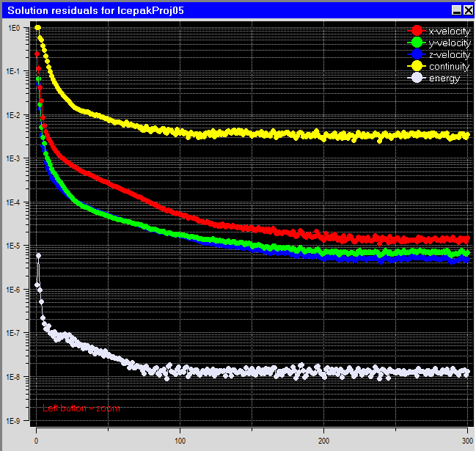Click the white energy legend marker

click(417, 78)
